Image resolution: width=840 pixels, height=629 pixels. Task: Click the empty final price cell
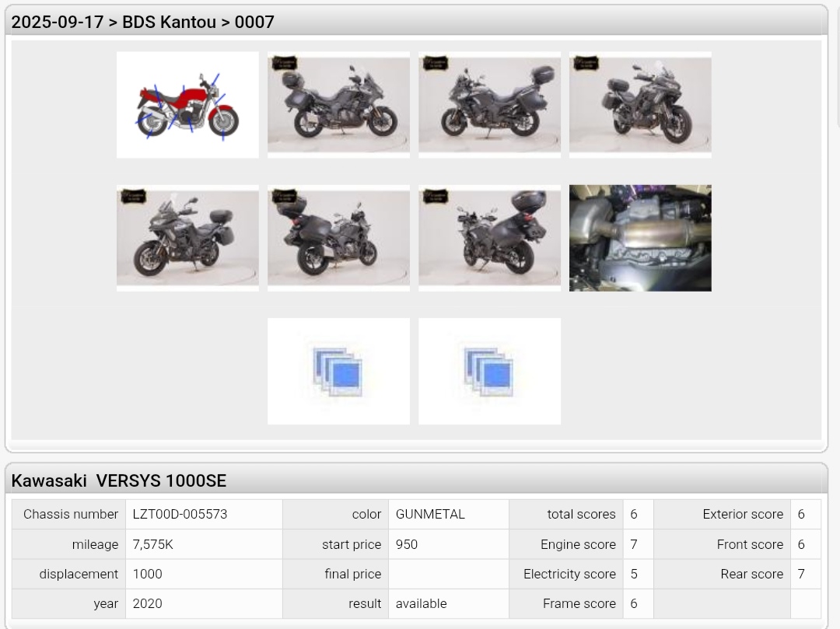click(448, 574)
